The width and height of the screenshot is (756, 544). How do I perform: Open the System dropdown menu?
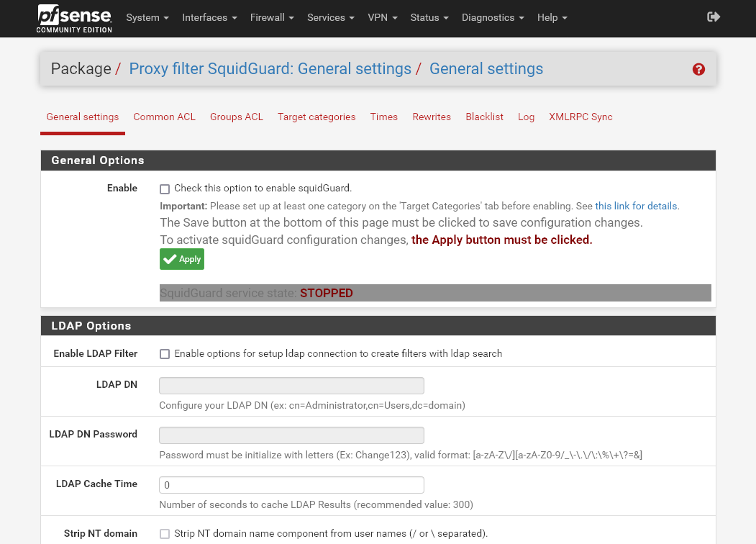point(147,17)
